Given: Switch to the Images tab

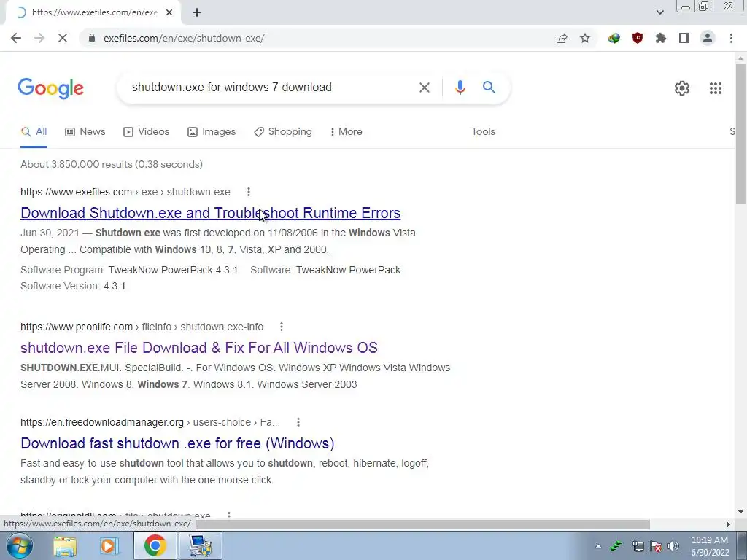Looking at the screenshot, I should pyautogui.click(x=212, y=132).
